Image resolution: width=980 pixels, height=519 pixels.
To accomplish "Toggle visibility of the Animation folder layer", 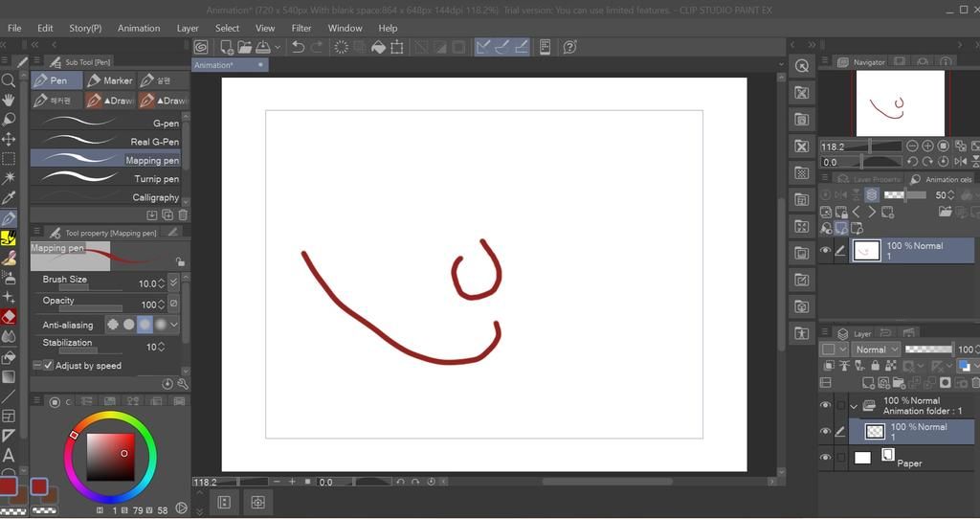I will pyautogui.click(x=825, y=406).
